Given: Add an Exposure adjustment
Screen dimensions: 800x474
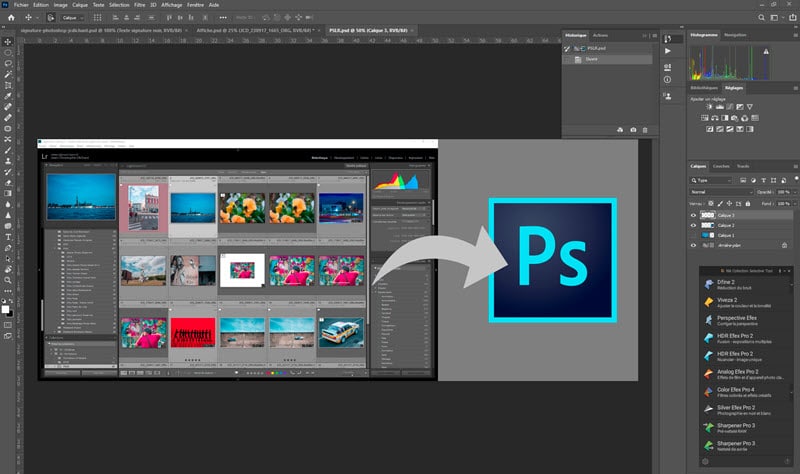Looking at the screenshot, I should pyautogui.click(x=739, y=107).
